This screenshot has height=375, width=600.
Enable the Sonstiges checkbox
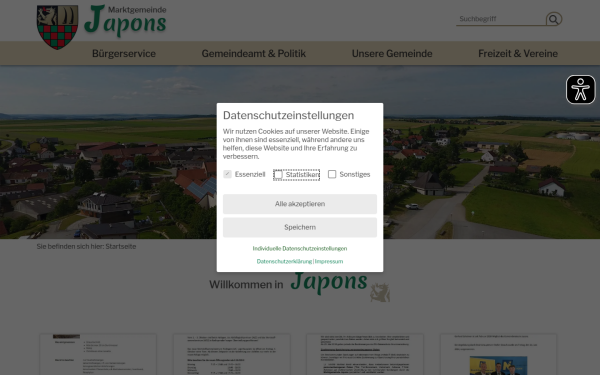(x=332, y=174)
